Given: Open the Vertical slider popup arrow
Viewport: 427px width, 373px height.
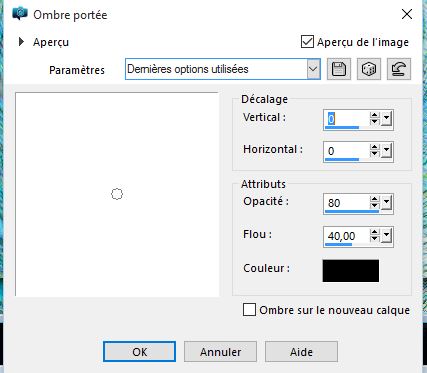Looking at the screenshot, I should 386,118.
